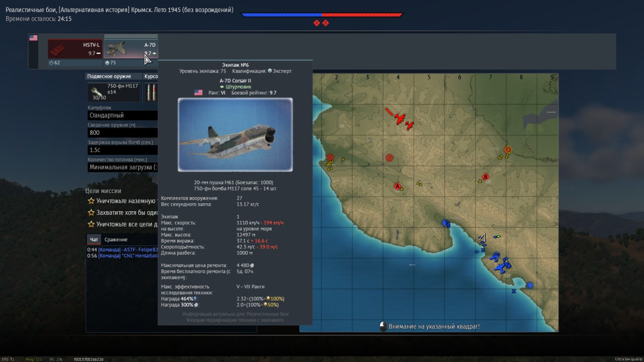Screen dimensions: 644x362
Task: Click the Ultra low quality label
Action: point(628,359)
